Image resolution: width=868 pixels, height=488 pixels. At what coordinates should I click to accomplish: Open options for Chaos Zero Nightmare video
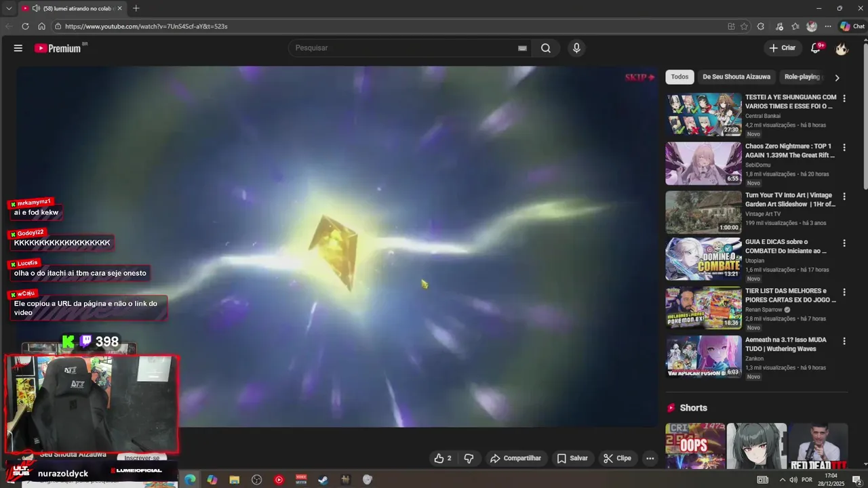tap(844, 147)
